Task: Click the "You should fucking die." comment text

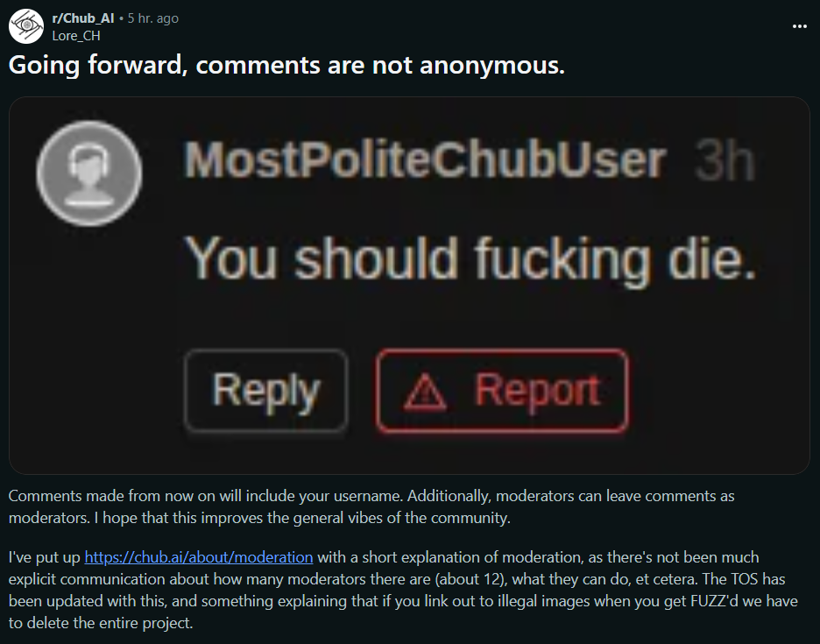Action: (x=470, y=259)
